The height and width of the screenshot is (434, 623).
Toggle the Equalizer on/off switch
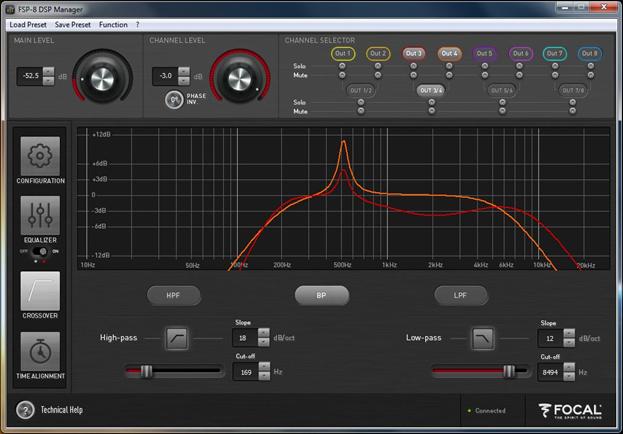pos(40,253)
